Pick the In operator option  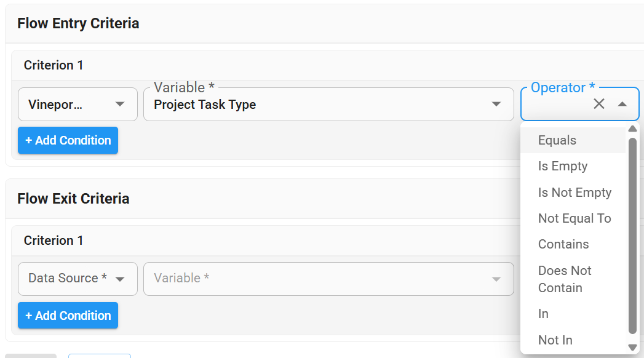click(543, 314)
